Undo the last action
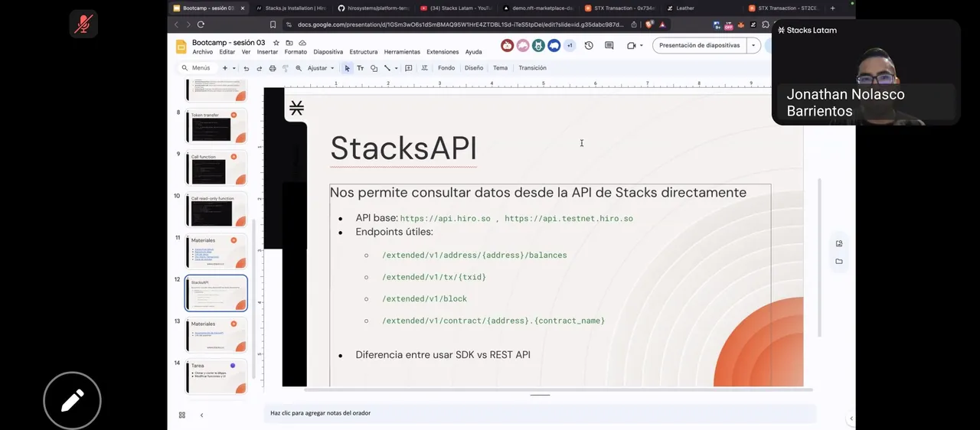This screenshot has width=980, height=430. 246,68
